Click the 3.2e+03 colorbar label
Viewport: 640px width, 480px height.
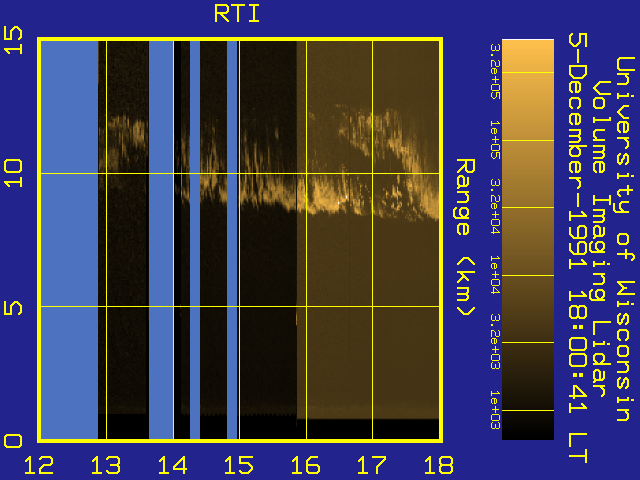pyautogui.click(x=495, y=342)
